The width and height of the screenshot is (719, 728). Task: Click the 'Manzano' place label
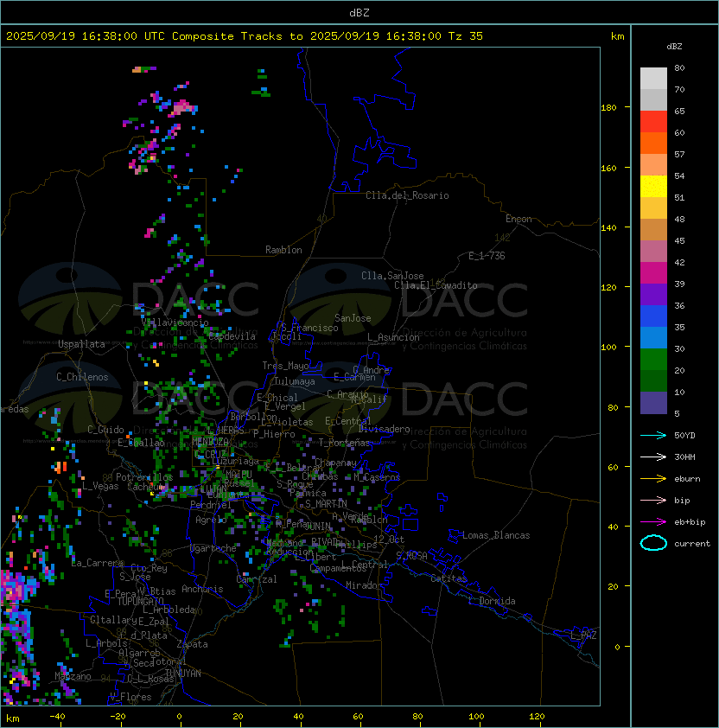73,676
